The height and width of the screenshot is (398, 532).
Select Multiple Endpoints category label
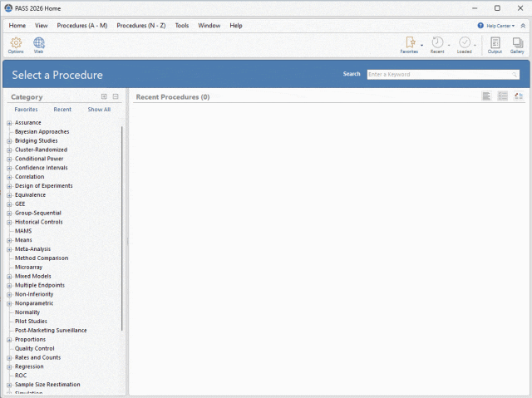pos(40,285)
